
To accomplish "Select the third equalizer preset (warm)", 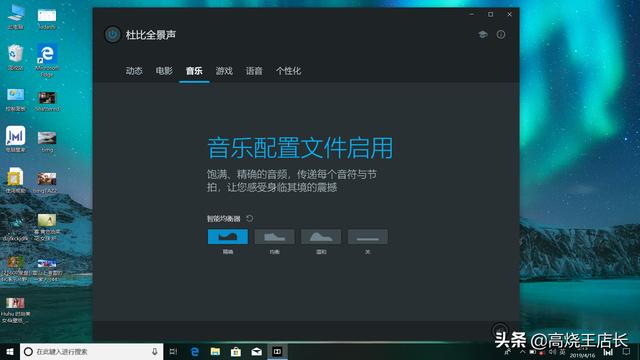I will pos(321,237).
